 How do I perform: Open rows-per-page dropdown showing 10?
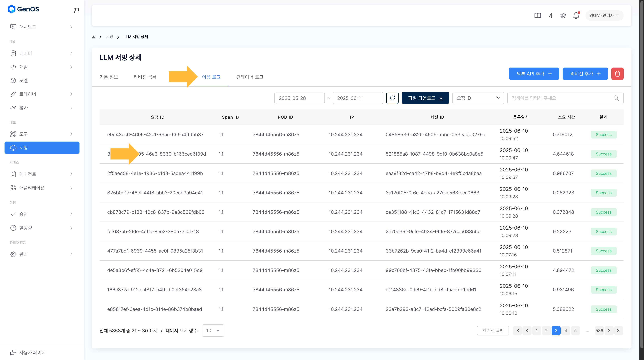pyautogui.click(x=213, y=330)
